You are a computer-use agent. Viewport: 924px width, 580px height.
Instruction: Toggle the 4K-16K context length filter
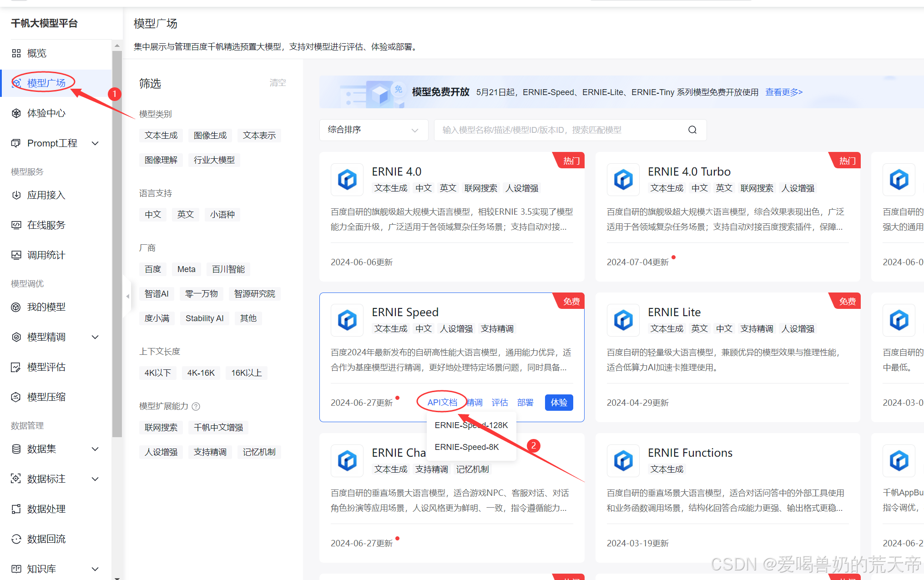201,373
